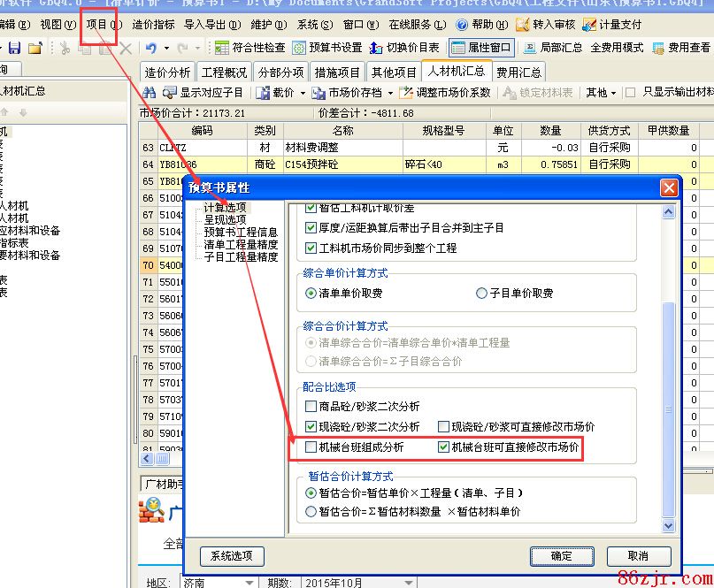This screenshot has width=714, height=588.
Task: Select 预算书工程信息 in the dialog tree
Action: (241, 233)
